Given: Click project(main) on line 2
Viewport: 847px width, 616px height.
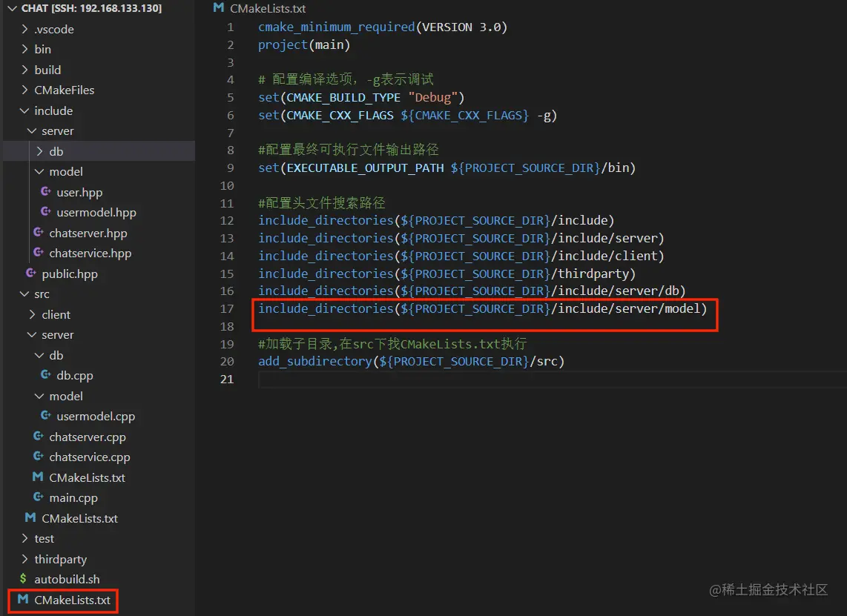Looking at the screenshot, I should tap(304, 44).
